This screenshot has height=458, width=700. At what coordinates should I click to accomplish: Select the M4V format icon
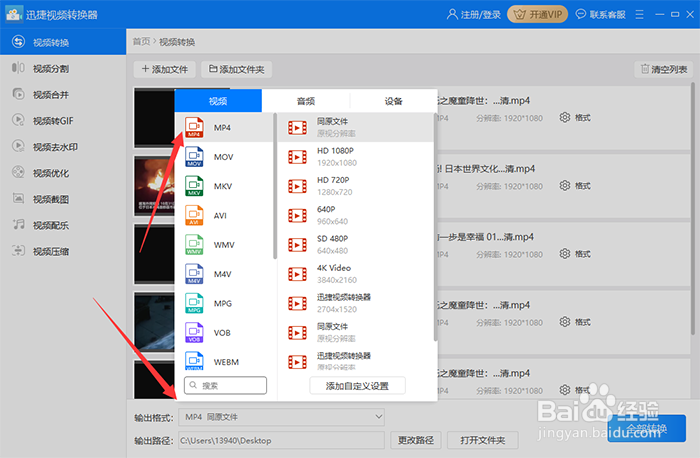[194, 274]
